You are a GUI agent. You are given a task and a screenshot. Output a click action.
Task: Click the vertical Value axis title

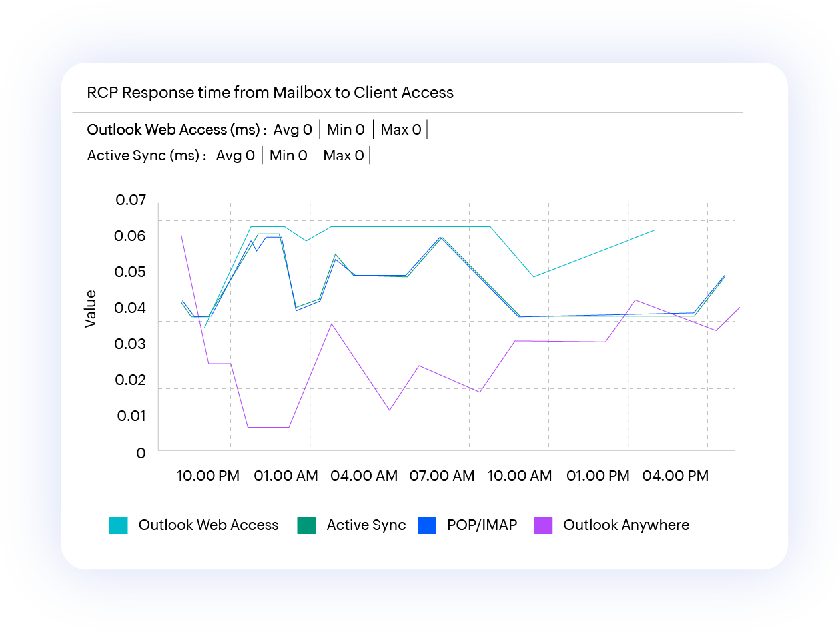click(x=90, y=308)
